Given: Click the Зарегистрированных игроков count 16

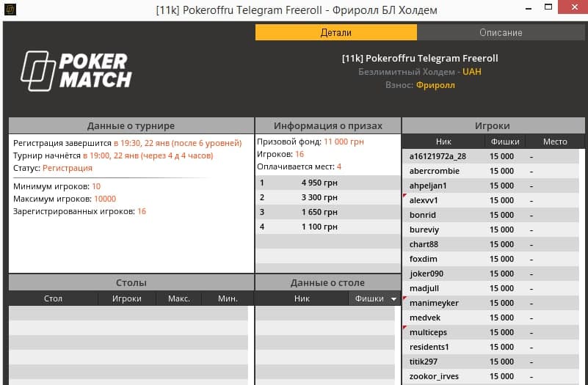Looking at the screenshot, I should coord(142,211).
